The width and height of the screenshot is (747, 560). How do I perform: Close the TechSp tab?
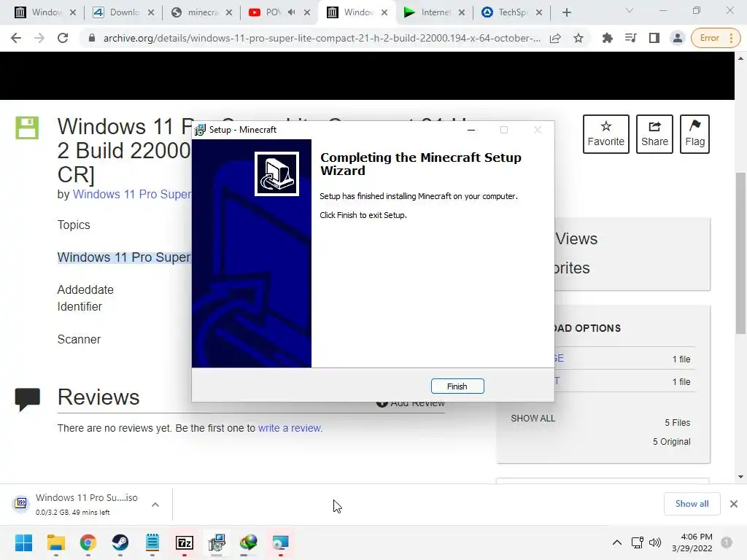pyautogui.click(x=539, y=12)
